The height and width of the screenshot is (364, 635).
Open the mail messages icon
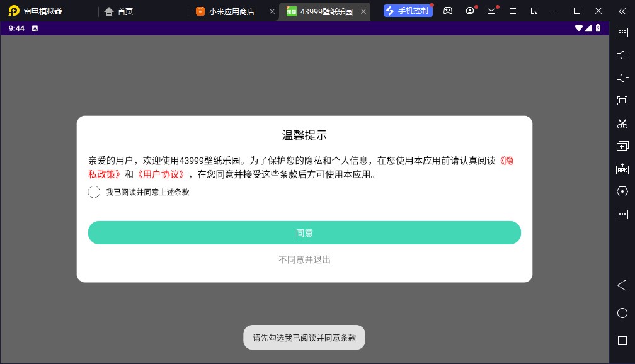[491, 11]
